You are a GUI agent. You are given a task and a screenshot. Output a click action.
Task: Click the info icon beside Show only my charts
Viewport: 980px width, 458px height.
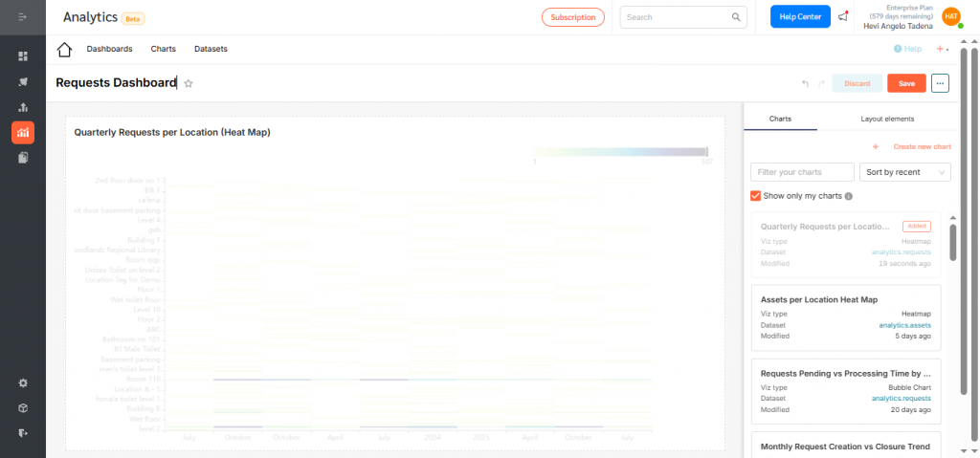click(849, 196)
